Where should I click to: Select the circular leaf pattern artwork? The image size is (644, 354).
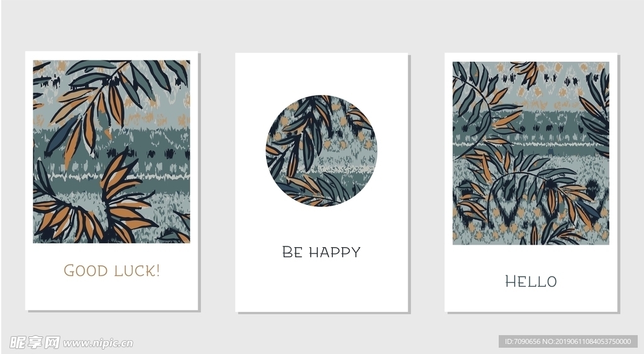(321, 151)
